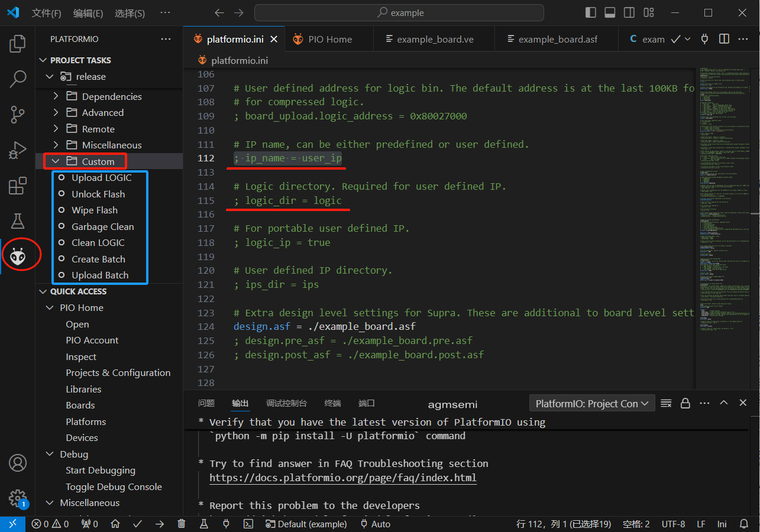Viewport: 760px width, 532px height.
Task: Click the PlatformIO Build checkmark in status bar
Action: pos(137,524)
